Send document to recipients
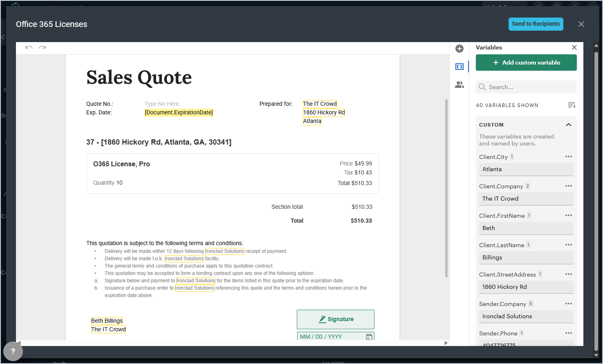The width and height of the screenshot is (603, 364). 536,24
